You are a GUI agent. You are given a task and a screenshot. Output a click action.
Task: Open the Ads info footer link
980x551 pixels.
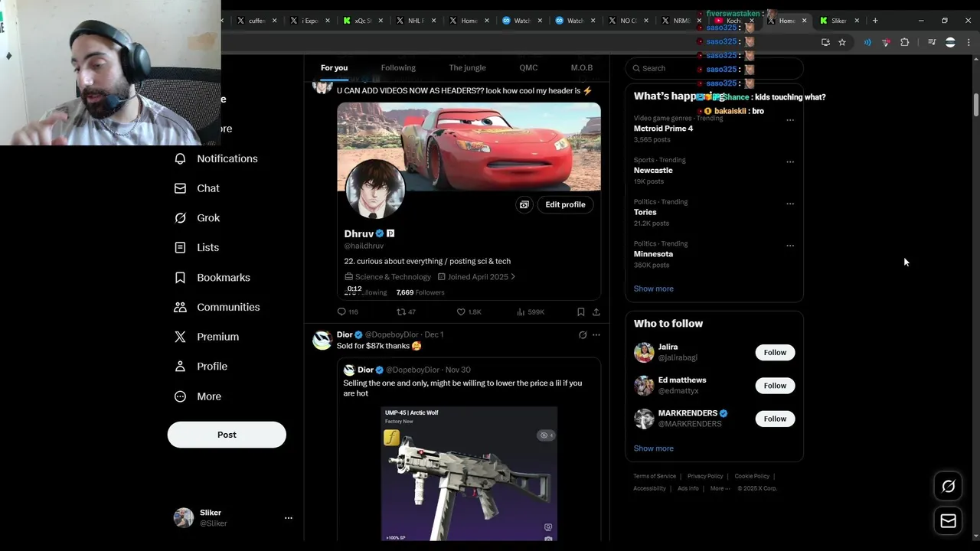click(688, 488)
